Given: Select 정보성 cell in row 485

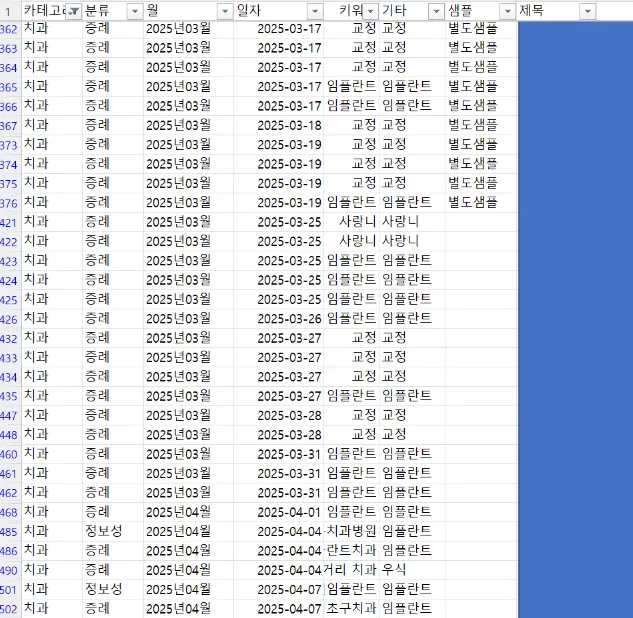Looking at the screenshot, I should pyautogui.click(x=113, y=531).
